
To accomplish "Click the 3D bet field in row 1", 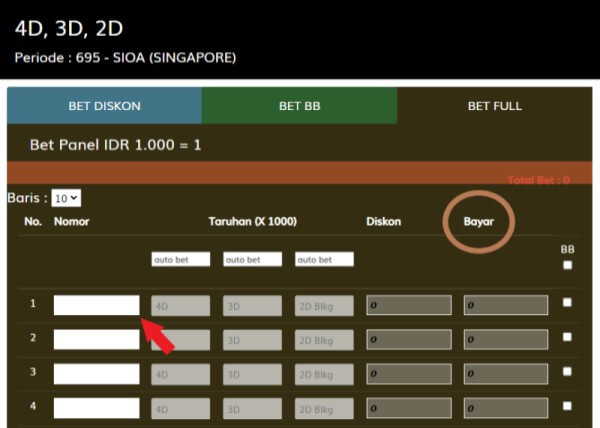I will coord(252,305).
